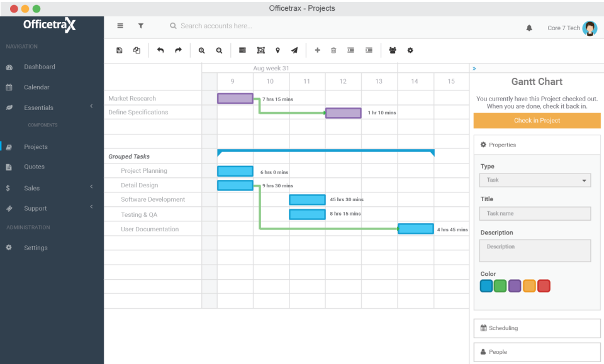Open the toolbar gear settings icon
The width and height of the screenshot is (604, 364).
[x=410, y=50]
